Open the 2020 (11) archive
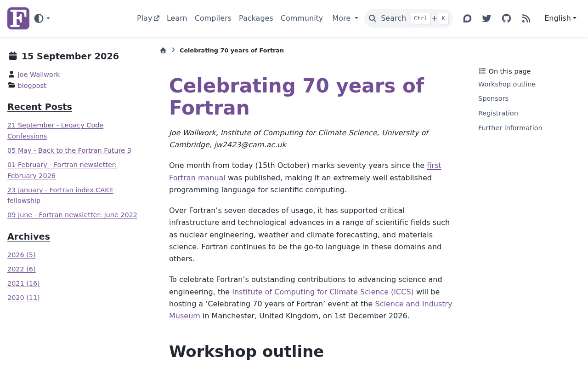This screenshot has width=588, height=368. 23,298
